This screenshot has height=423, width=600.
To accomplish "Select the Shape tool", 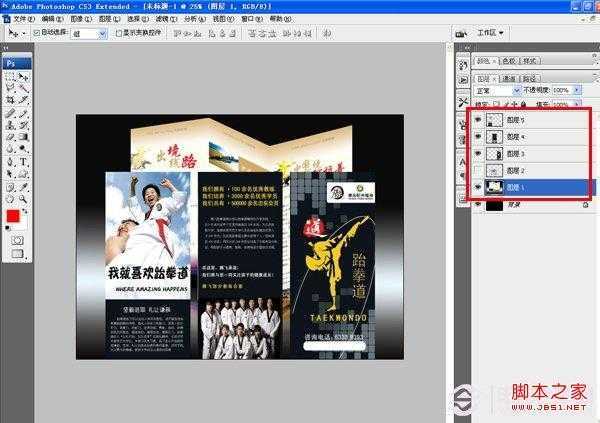I will tap(23, 174).
